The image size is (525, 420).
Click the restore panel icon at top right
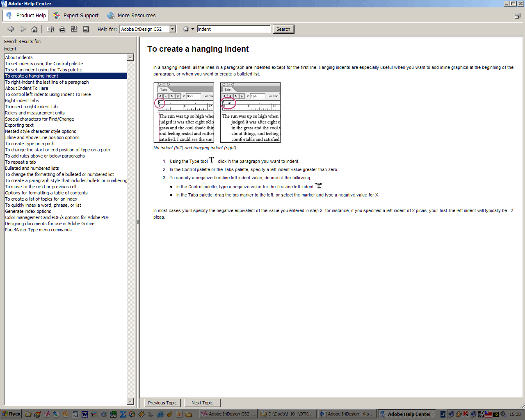point(517,16)
